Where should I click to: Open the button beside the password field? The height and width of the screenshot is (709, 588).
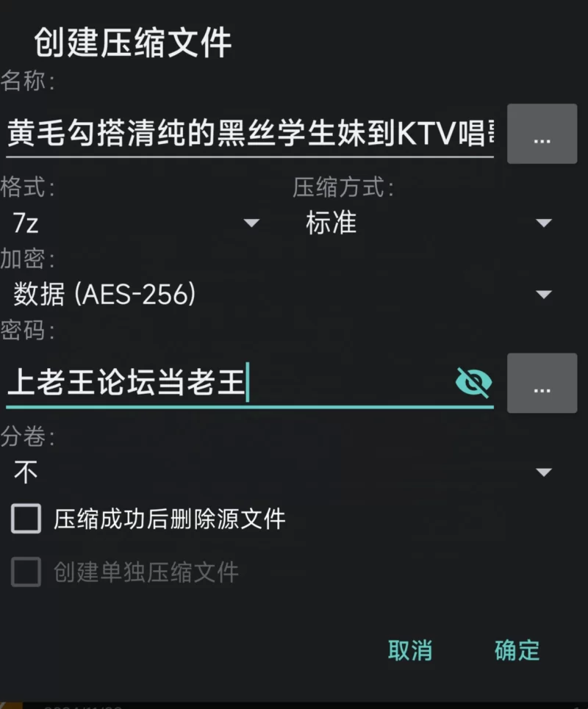coord(542,383)
